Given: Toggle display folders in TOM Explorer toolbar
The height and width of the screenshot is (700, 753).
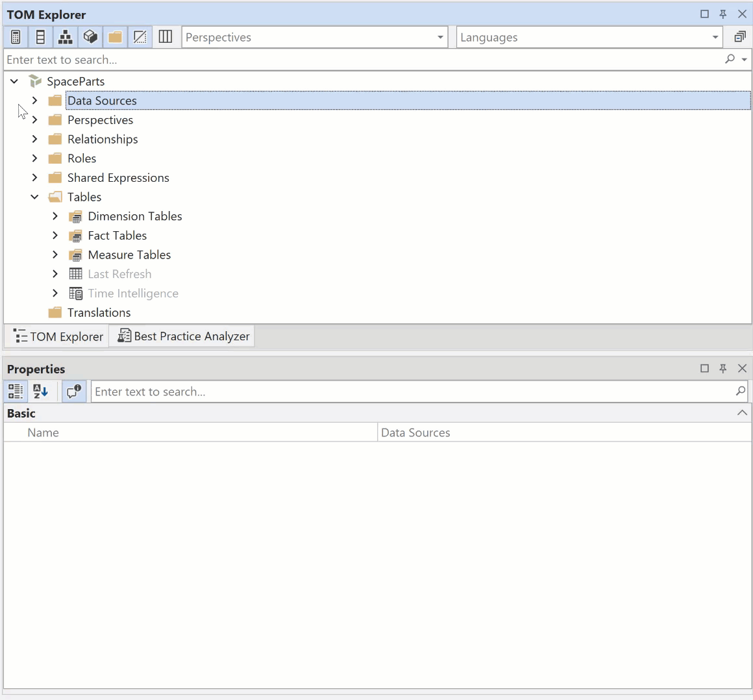Looking at the screenshot, I should click(115, 37).
